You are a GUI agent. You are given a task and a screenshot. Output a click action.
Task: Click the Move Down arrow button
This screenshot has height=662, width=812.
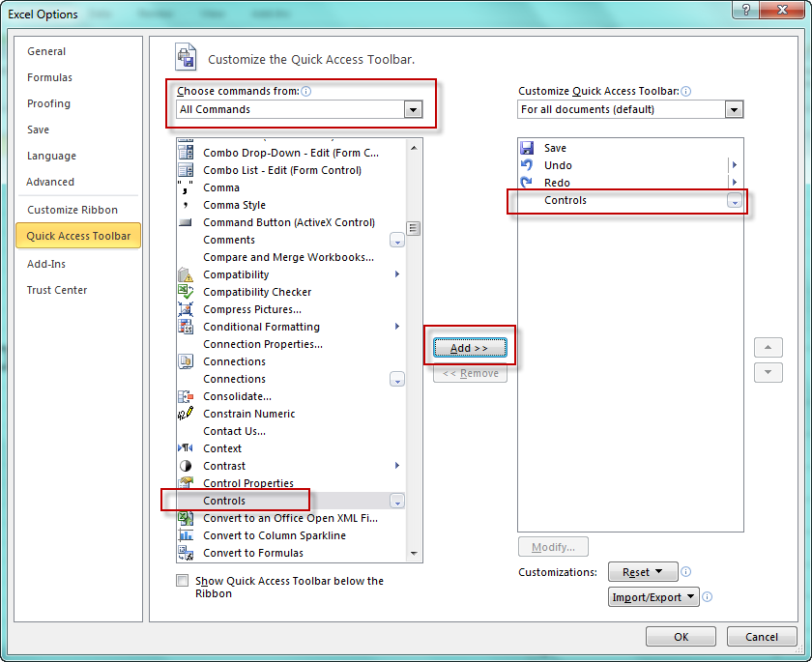(768, 372)
